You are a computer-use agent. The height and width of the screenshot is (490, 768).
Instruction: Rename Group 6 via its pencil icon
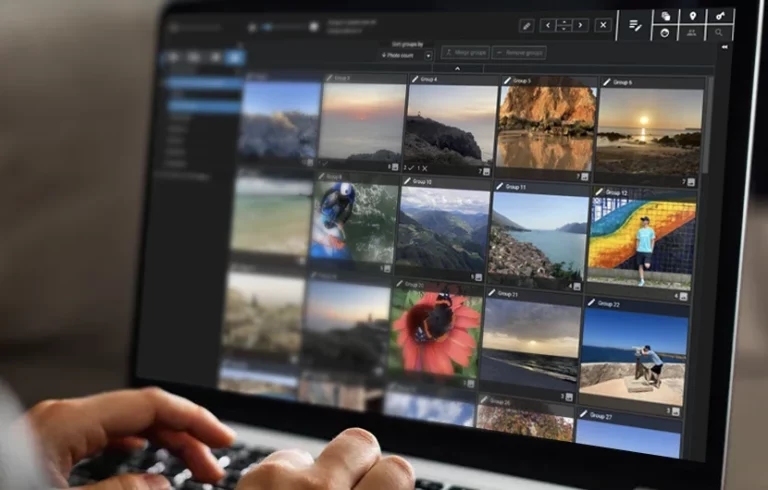click(x=607, y=82)
